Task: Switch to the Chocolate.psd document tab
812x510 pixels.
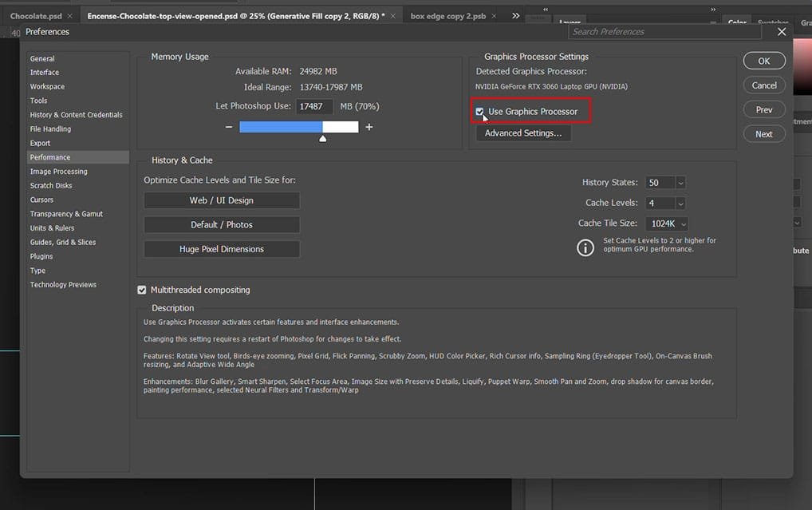Action: pos(36,16)
